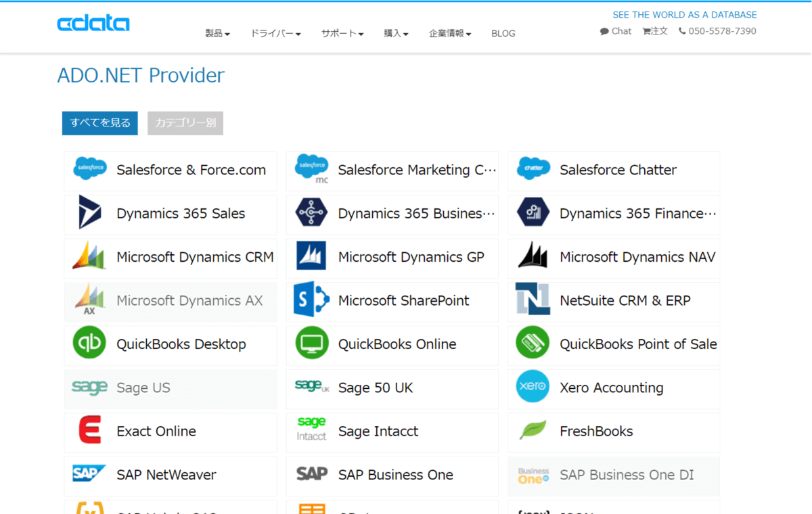Open the SAP Business One provider link
The image size is (812, 514).
pos(392,475)
